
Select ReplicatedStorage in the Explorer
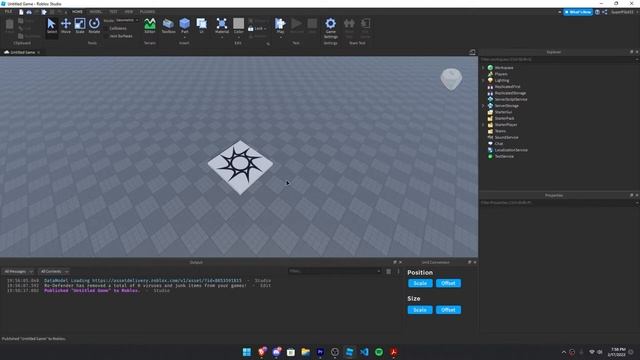[510, 93]
